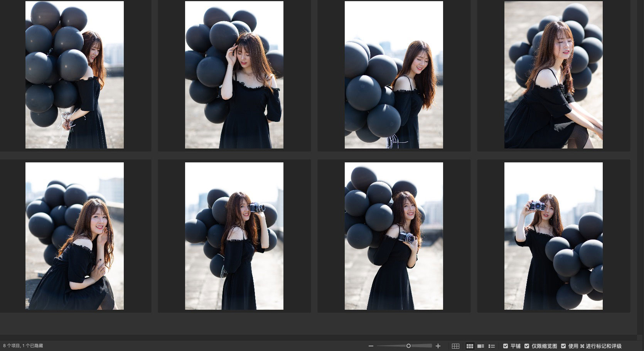The height and width of the screenshot is (351, 644).
Task: Click the minus icon to shrink thumbnails
Action: point(371,346)
